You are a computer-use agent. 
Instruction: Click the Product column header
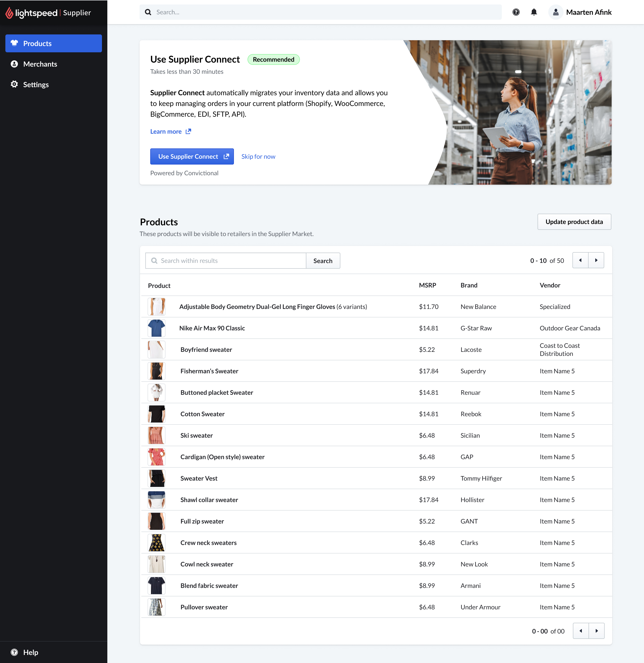click(x=159, y=285)
